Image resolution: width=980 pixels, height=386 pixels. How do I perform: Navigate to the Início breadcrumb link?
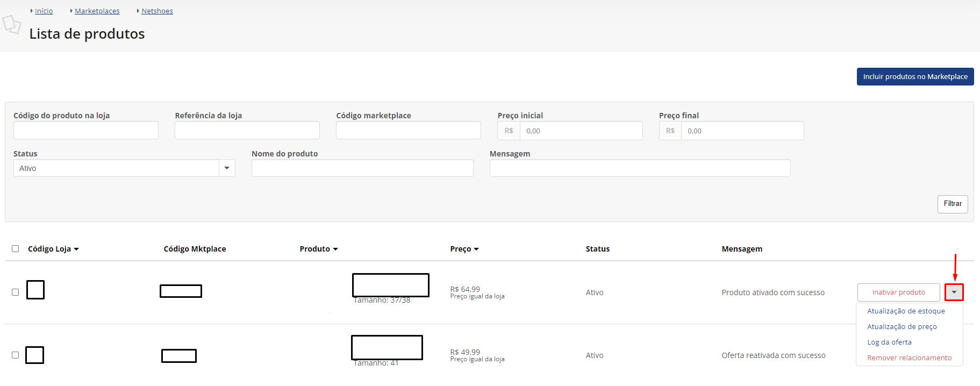click(44, 11)
